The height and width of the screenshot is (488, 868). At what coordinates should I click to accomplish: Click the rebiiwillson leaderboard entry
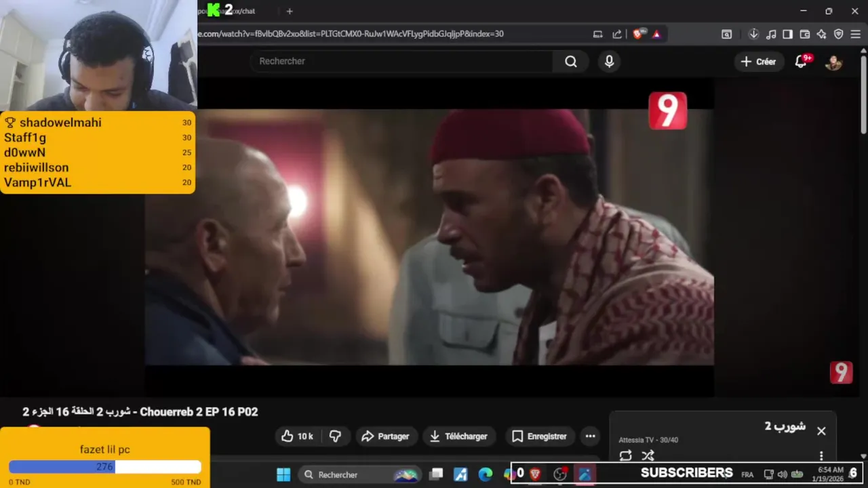point(98,167)
